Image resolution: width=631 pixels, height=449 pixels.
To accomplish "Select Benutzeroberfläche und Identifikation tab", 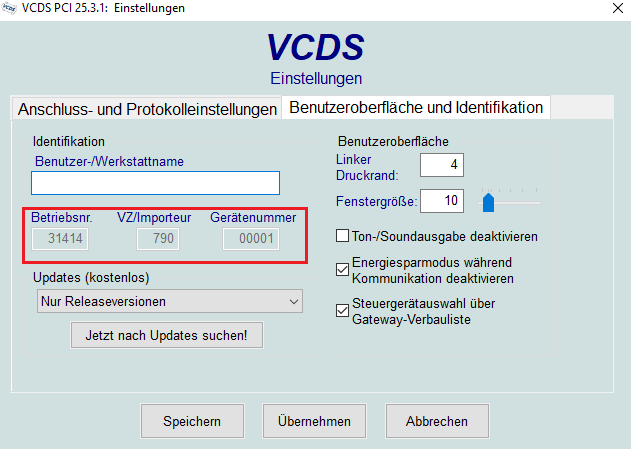I will 416,107.
